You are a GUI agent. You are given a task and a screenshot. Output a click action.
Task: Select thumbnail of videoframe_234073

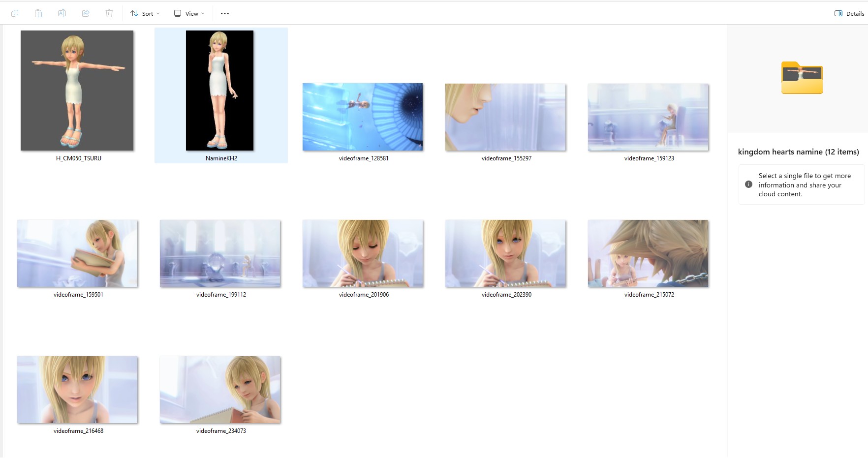click(220, 390)
